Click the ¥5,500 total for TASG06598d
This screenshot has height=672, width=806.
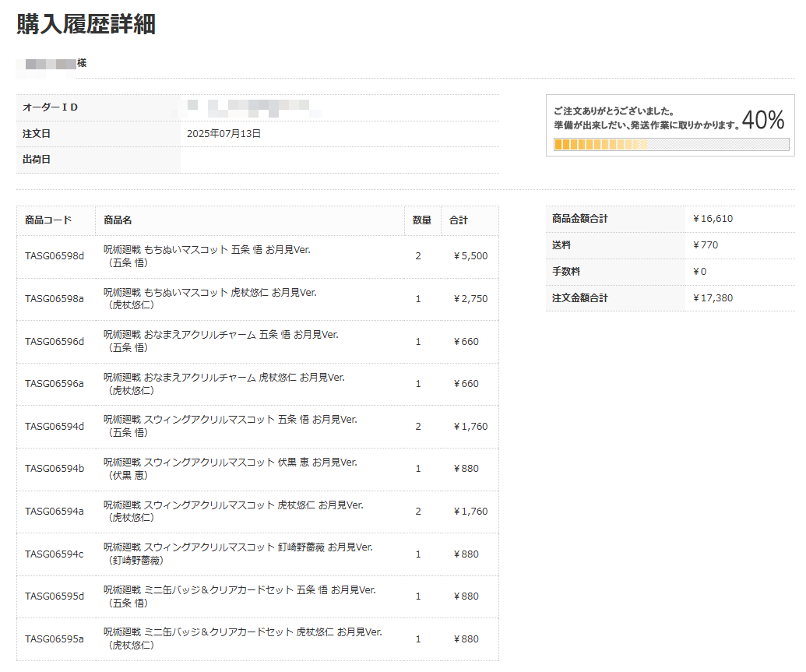[x=470, y=256]
